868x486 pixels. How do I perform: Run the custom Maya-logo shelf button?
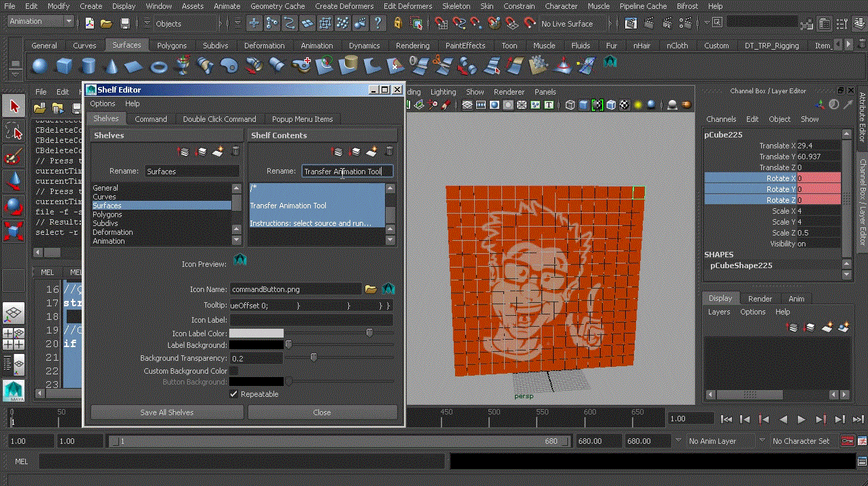(x=610, y=63)
